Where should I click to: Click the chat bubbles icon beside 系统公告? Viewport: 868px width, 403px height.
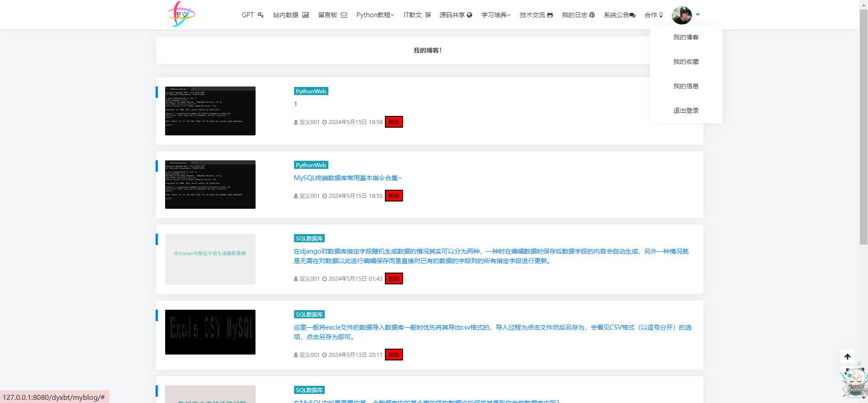(x=632, y=15)
